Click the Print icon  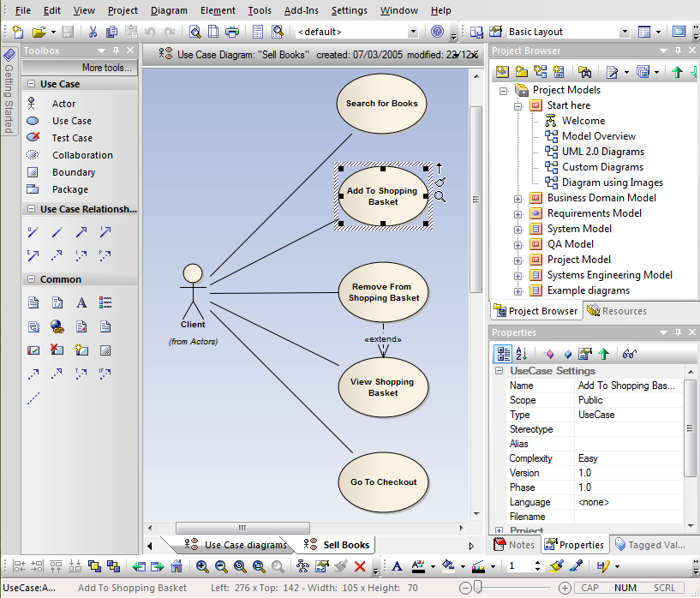click(232, 32)
